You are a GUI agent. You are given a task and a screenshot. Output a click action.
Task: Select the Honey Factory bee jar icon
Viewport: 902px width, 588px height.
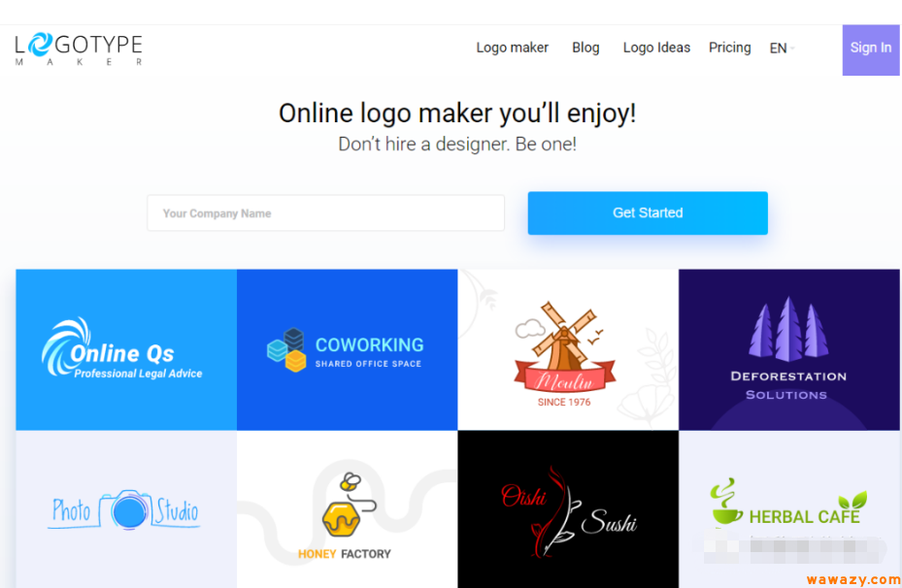pyautogui.click(x=348, y=506)
